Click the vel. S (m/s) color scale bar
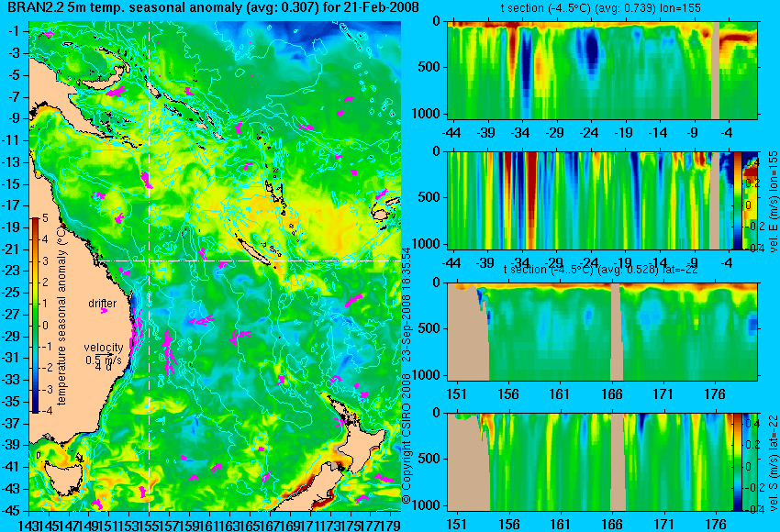The image size is (780, 532). (738, 462)
